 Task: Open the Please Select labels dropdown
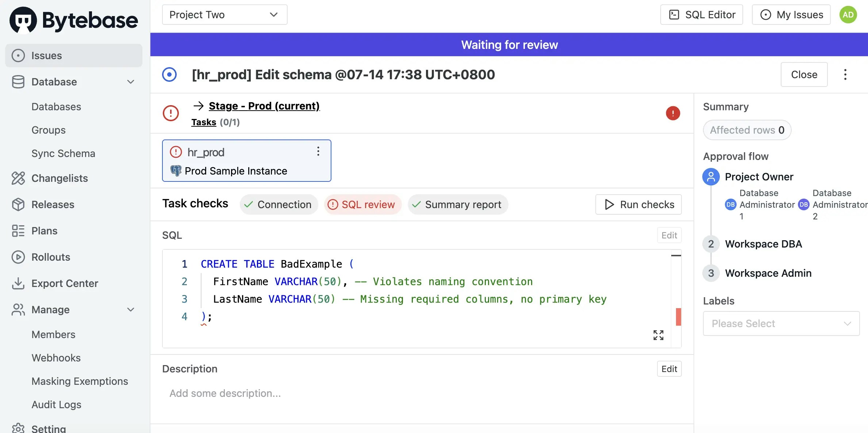pos(781,323)
